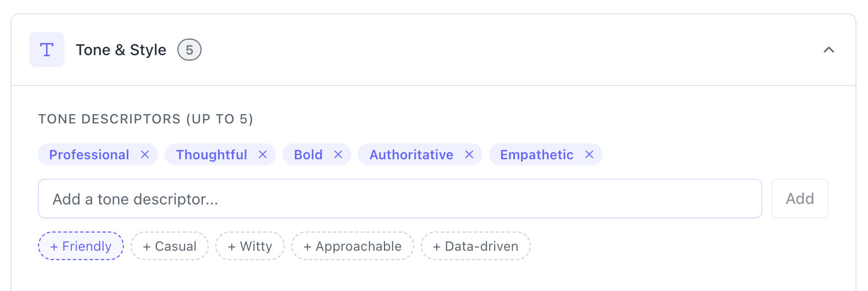Select the Professional tone chip label
Viewport: 868px width, 291px height.
coord(89,155)
